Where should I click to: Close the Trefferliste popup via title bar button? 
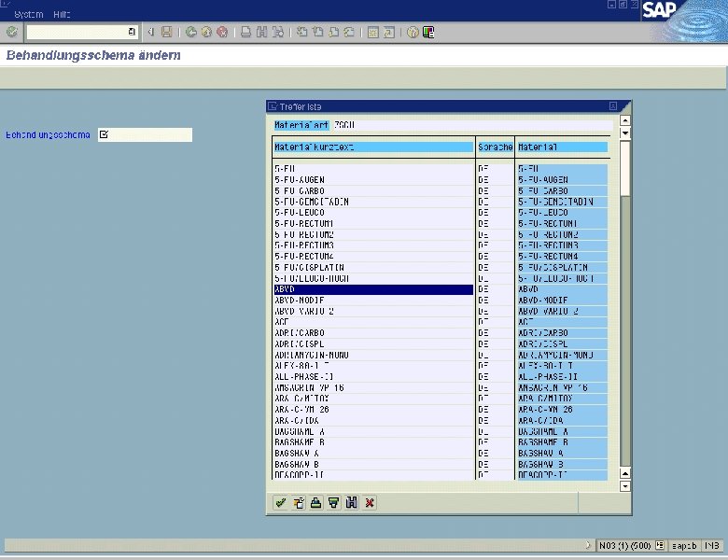coord(613,106)
